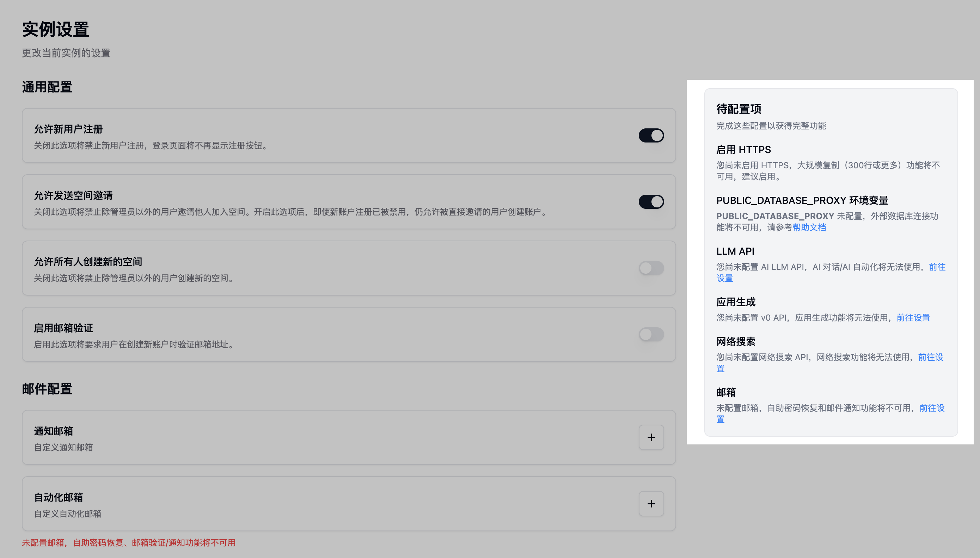Screen dimensions: 980x558
Task: Click the 待配置项 panel heading
Action: pos(739,109)
